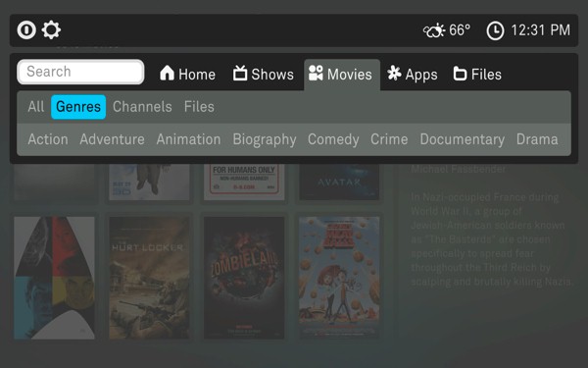Viewport: 588px width, 368px height.
Task: Show Drama genre movies
Action: tap(537, 139)
